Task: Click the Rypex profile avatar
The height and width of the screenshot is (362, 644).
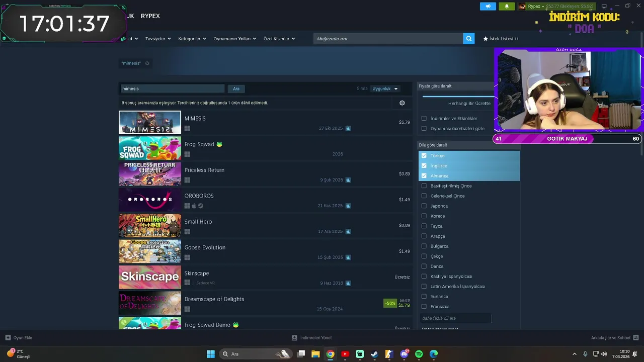Action: 522,7
